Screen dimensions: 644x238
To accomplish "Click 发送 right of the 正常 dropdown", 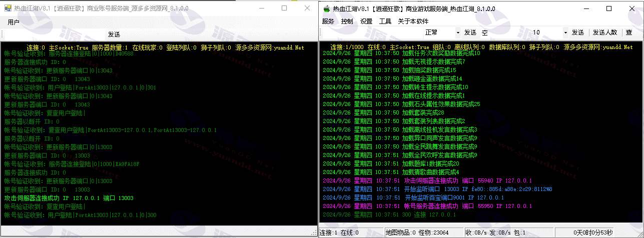I will point(470,32).
